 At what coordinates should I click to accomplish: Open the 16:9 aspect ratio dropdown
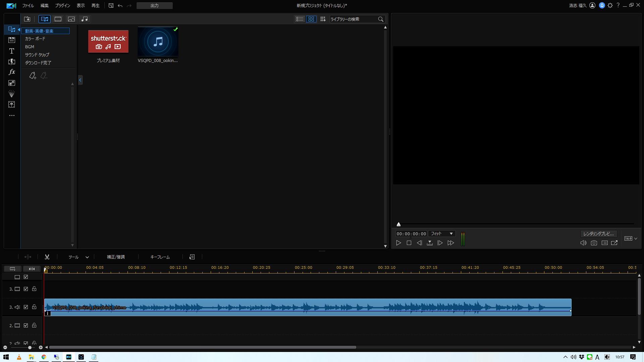[x=631, y=239]
